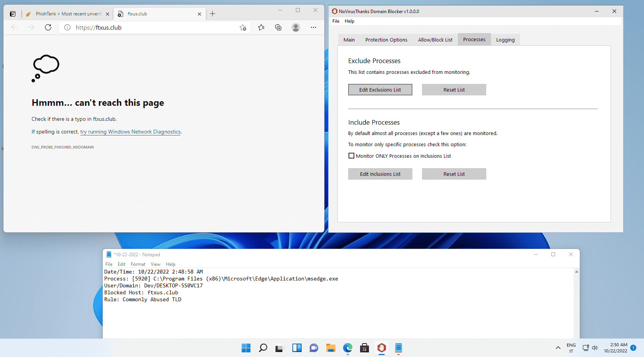
Task: Open clock and date in taskbar
Action: tap(616, 348)
